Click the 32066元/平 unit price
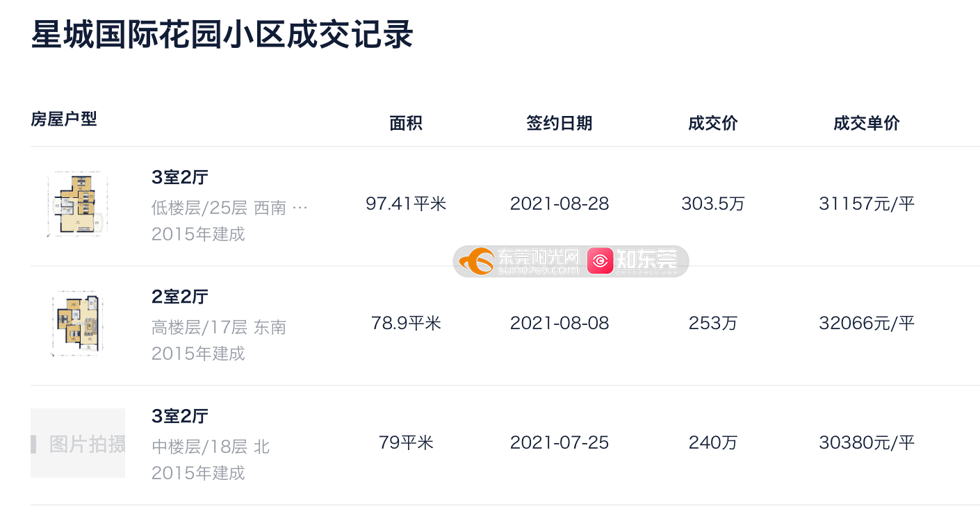980x532 pixels. (867, 323)
